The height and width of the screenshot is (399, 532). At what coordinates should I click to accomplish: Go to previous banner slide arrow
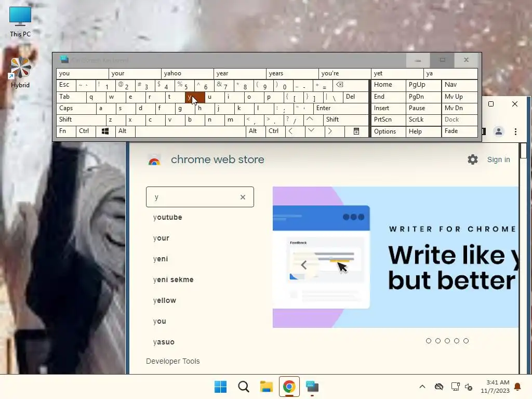pos(304,265)
